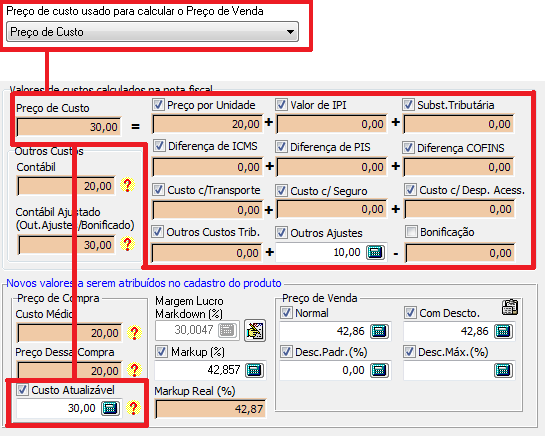Click help icon next to Custo Atualizável
Screen dimensions: 545x436
[133, 408]
